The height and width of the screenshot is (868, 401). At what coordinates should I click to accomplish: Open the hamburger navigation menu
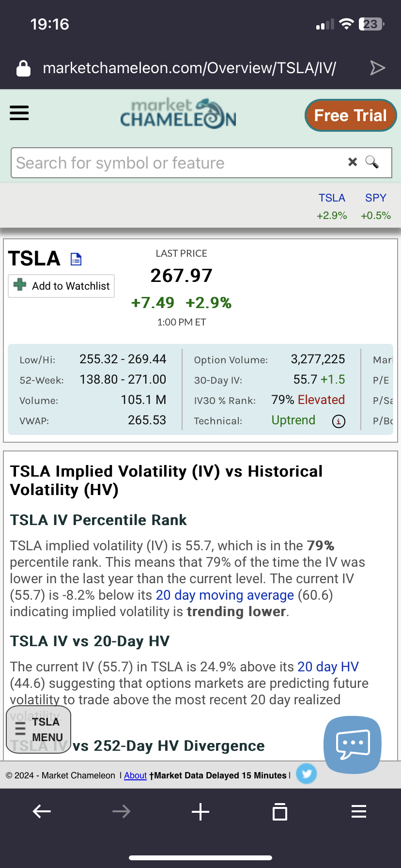[x=19, y=113]
